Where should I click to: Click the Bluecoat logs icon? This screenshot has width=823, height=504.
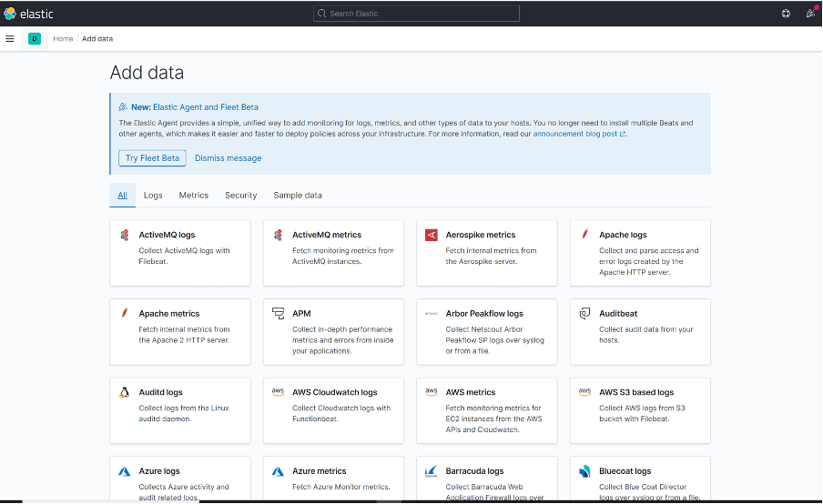584,471
